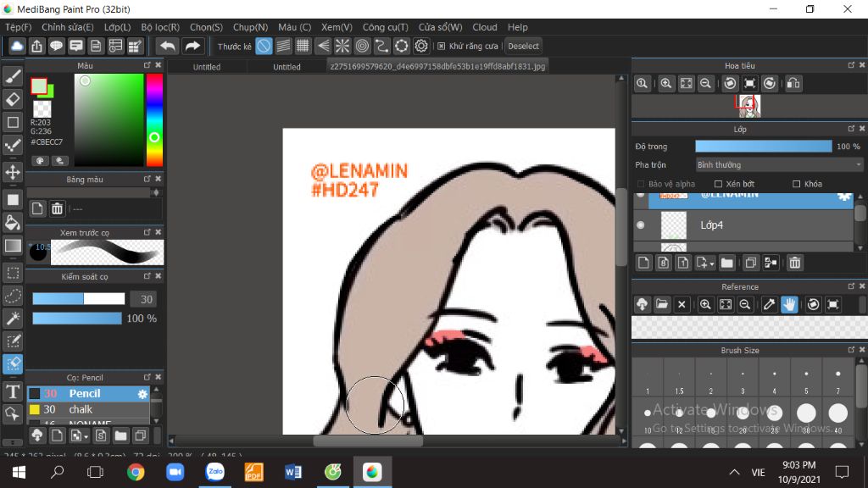The height and width of the screenshot is (488, 868).
Task: Enable the Xén bớt checkbox
Action: click(719, 184)
